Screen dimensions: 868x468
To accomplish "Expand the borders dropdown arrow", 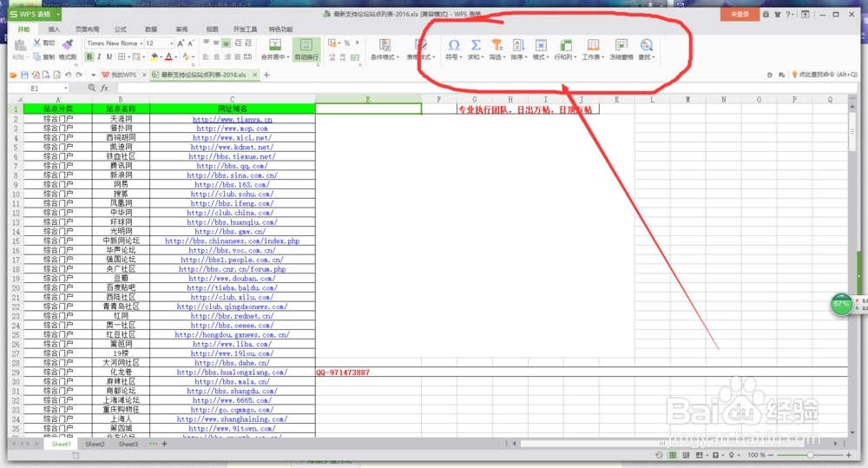I will (128, 57).
